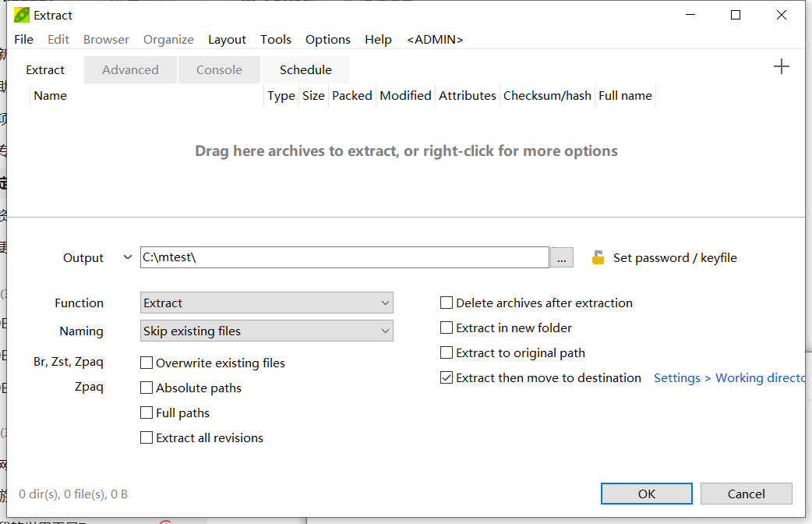Switch to the Console tab
The width and height of the screenshot is (812, 524).
coord(219,70)
